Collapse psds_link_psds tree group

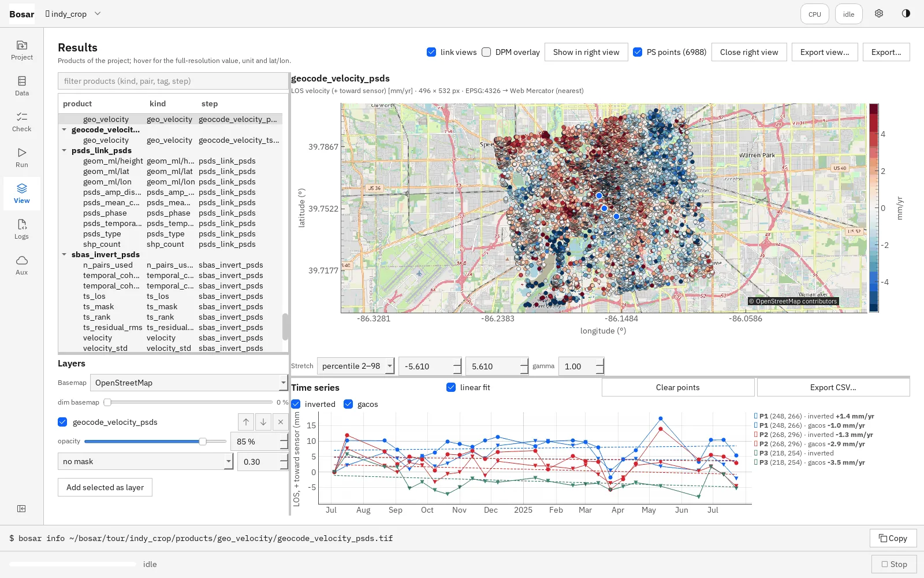[x=64, y=150]
